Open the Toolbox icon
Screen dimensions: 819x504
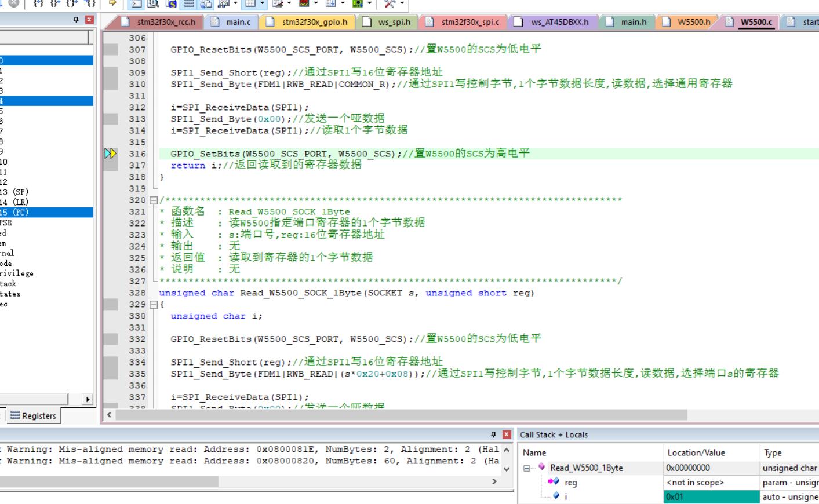[390, 4]
